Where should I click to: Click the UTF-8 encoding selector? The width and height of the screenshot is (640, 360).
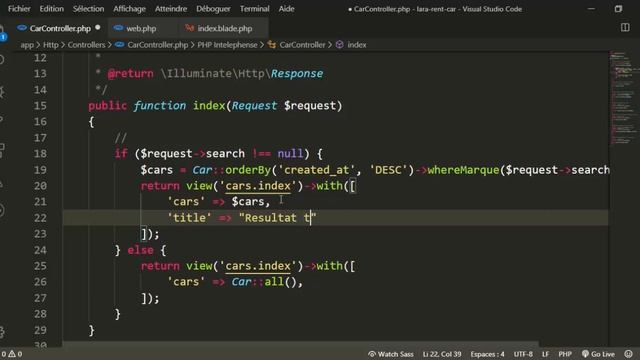[523, 354]
